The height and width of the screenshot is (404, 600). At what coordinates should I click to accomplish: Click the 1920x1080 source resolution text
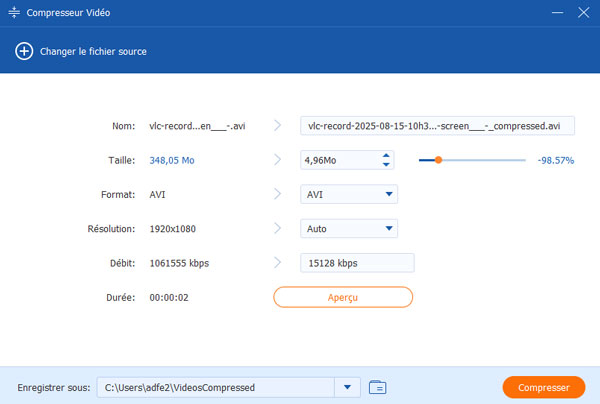[x=173, y=229]
